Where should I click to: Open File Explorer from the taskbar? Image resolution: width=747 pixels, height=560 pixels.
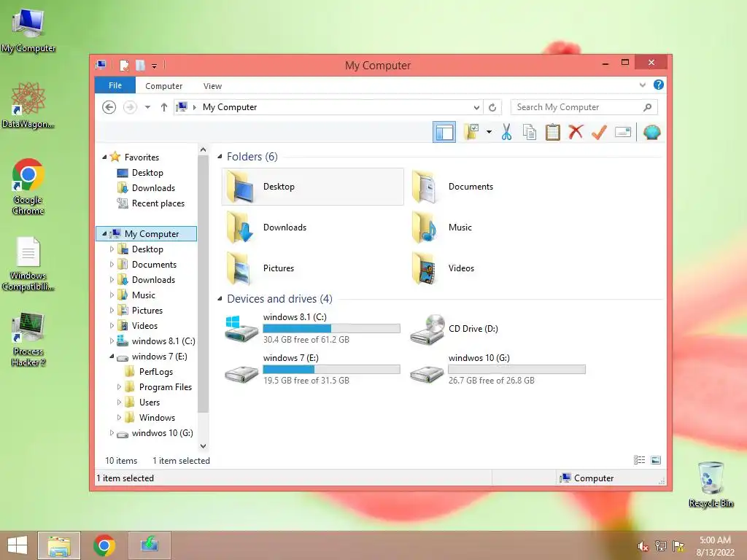click(x=59, y=545)
